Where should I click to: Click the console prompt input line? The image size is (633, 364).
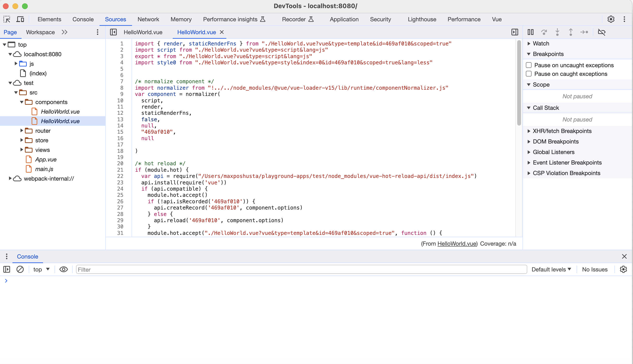pyautogui.click(x=316, y=281)
